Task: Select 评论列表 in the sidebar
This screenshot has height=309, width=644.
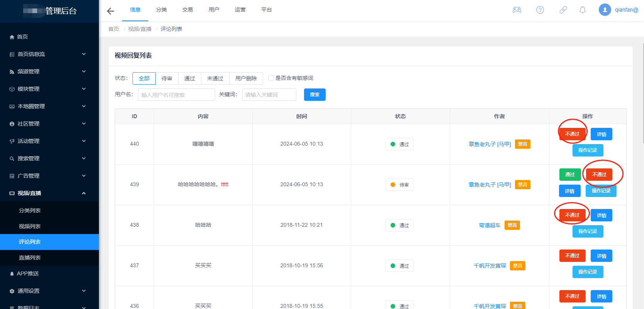Action: click(49, 242)
